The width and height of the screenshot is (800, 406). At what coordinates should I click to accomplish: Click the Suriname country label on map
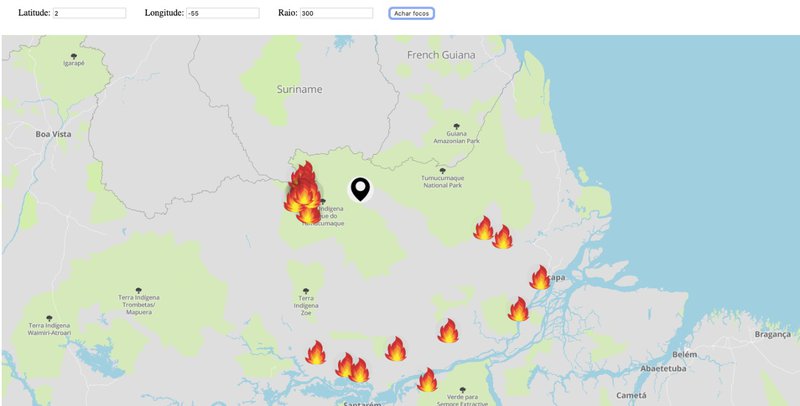pyautogui.click(x=300, y=89)
